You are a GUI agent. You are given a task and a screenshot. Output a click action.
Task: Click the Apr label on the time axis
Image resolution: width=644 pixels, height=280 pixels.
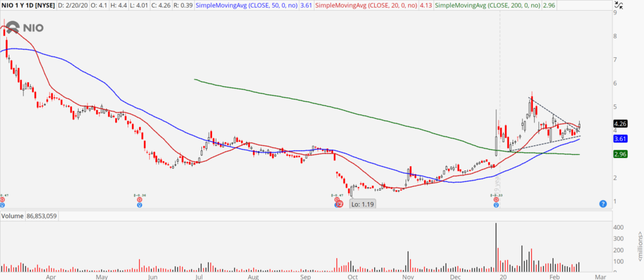click(x=51, y=277)
